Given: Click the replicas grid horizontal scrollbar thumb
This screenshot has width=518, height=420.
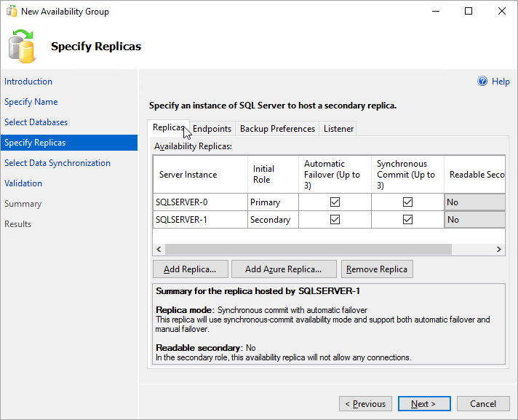Looking at the screenshot, I should (308, 250).
